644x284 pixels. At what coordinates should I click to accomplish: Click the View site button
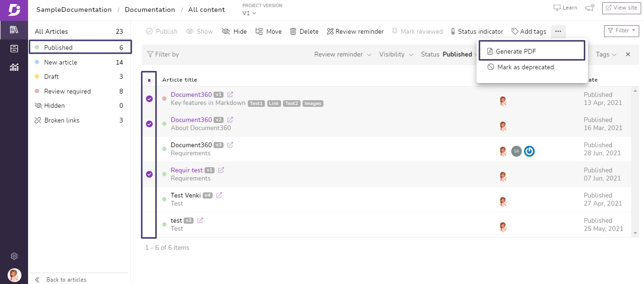pos(621,8)
